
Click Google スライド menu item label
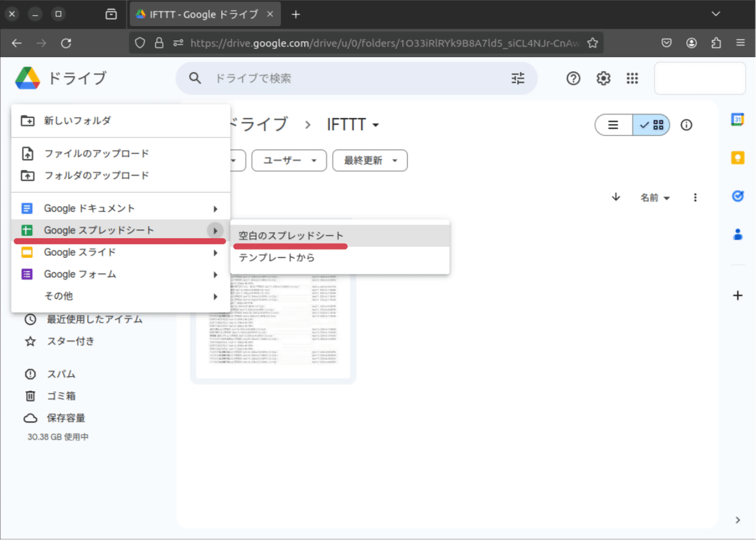[80, 253]
